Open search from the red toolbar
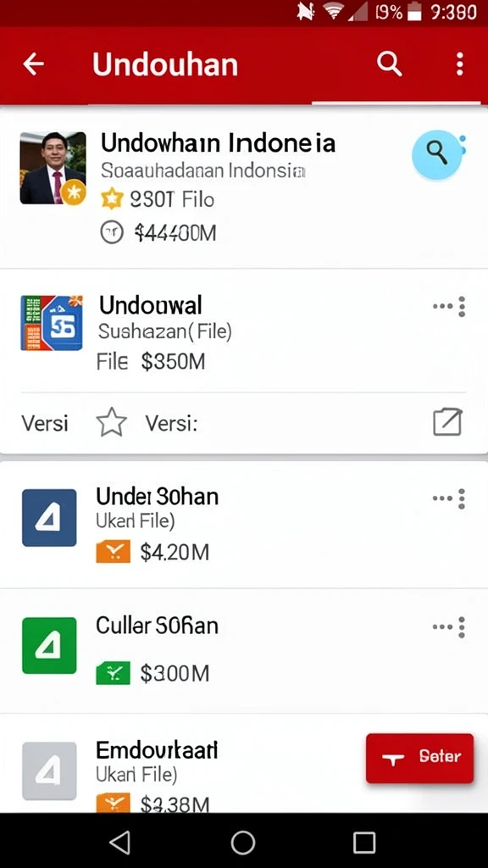 point(390,64)
